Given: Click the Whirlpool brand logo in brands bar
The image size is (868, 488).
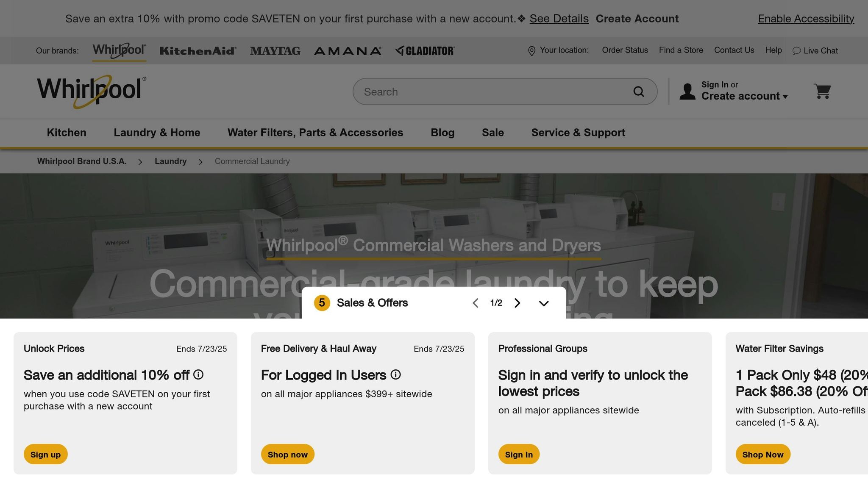Looking at the screenshot, I should pos(119,50).
